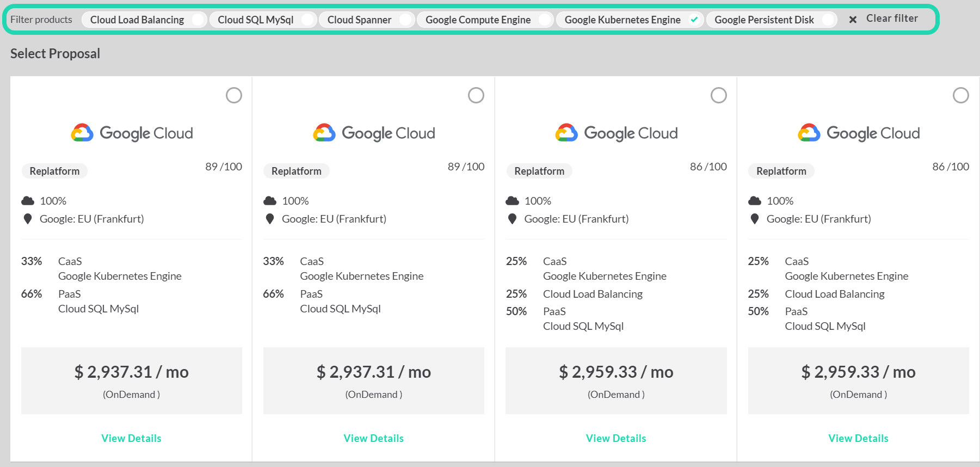Toggle the Cloud Spanner filter chip
This screenshot has height=467, width=980.
pos(366,20)
